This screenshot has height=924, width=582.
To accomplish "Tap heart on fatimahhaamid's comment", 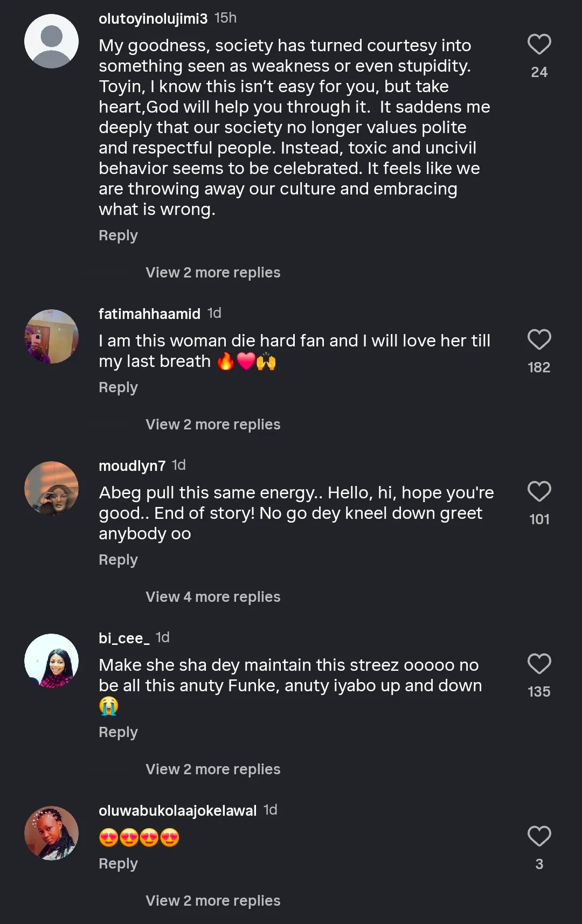I will coord(539,340).
